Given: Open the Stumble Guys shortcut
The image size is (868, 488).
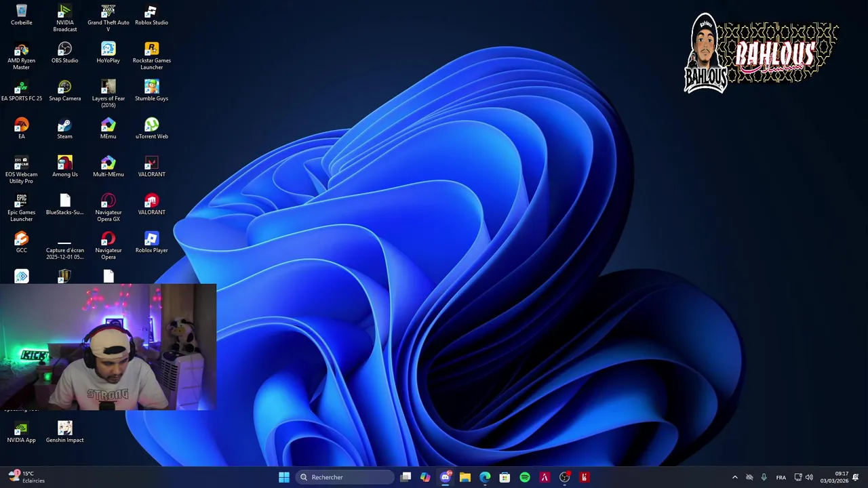Looking at the screenshot, I should click(151, 91).
